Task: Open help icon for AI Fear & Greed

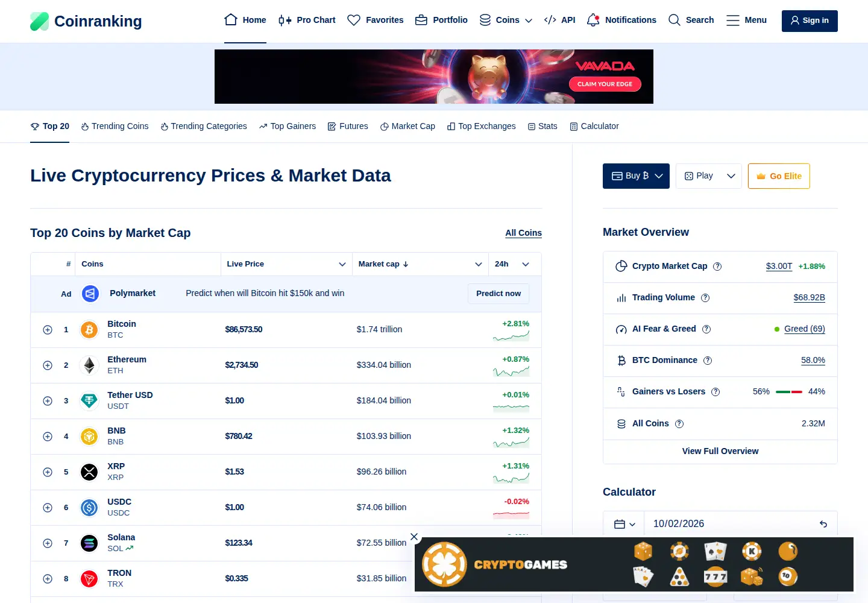Action: tap(706, 329)
